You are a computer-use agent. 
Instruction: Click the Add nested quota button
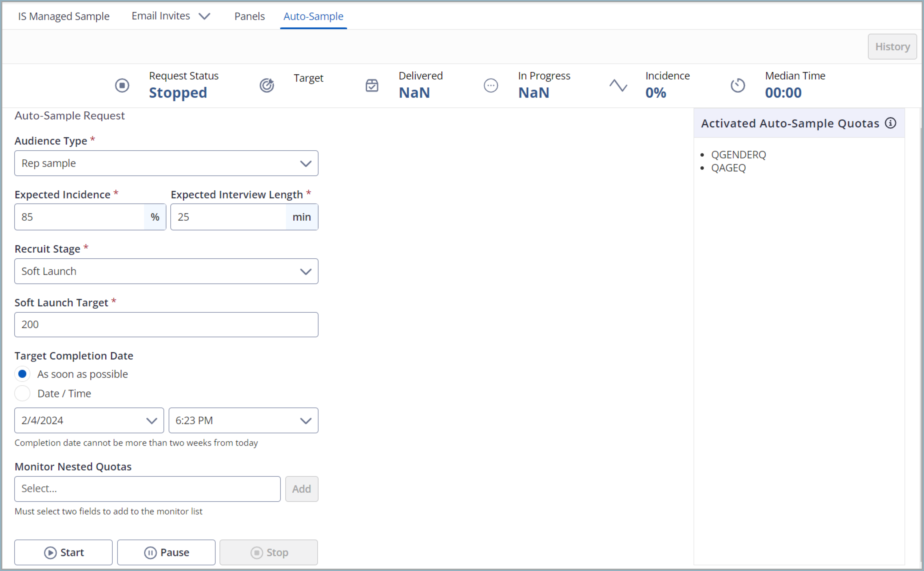[x=301, y=489]
